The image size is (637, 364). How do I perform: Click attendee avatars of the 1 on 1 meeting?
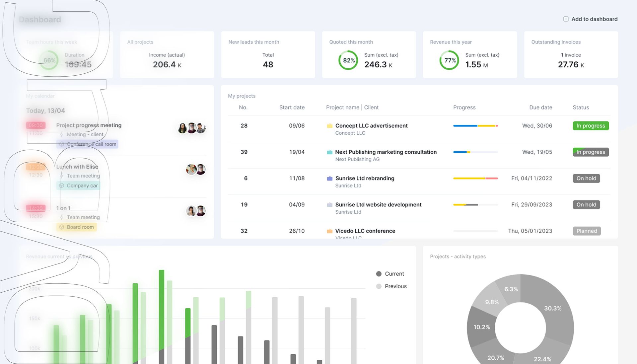pyautogui.click(x=196, y=211)
